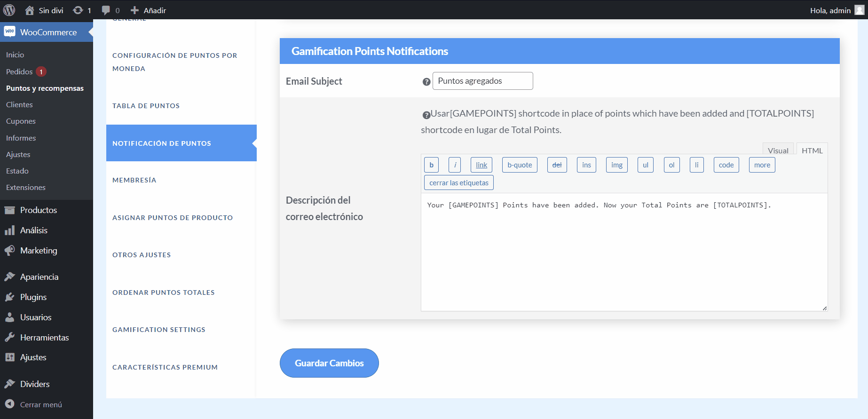The height and width of the screenshot is (419, 868).
Task: Open the Sin divi home icon
Action: tap(30, 10)
